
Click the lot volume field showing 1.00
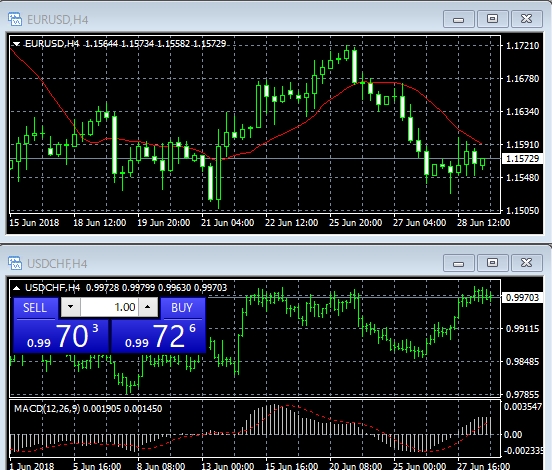click(109, 307)
